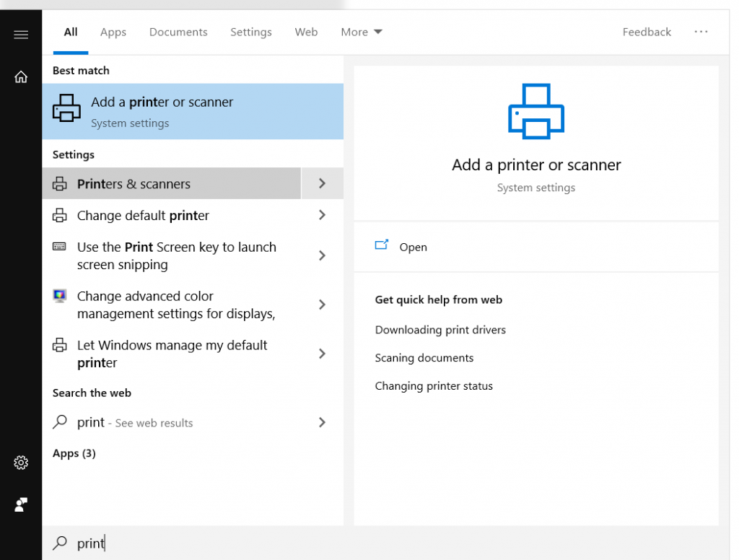
Task: Expand the Apps (3) section
Action: [x=74, y=453]
